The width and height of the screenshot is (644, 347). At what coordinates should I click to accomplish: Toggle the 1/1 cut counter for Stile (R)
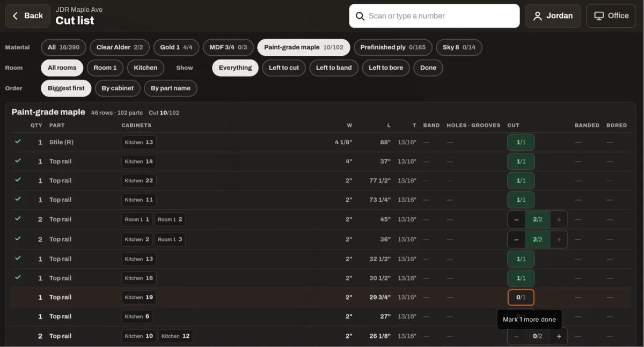point(521,142)
